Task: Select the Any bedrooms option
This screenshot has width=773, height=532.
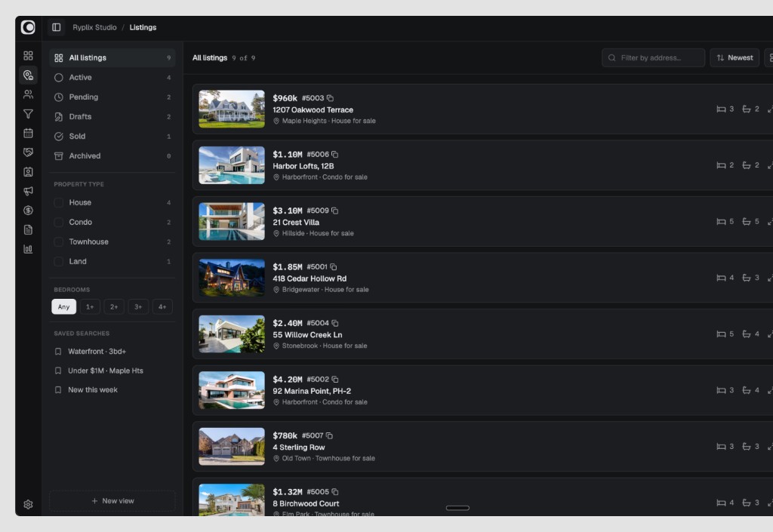Action: pyautogui.click(x=63, y=307)
